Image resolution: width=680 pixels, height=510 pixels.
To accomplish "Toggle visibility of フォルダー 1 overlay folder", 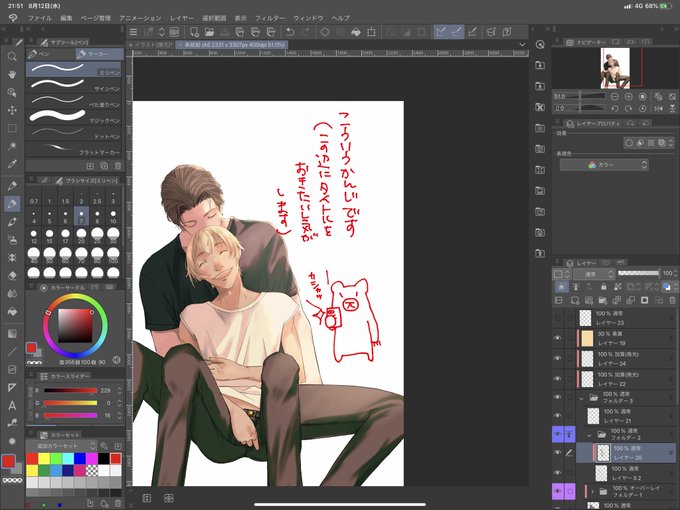I will [x=558, y=491].
